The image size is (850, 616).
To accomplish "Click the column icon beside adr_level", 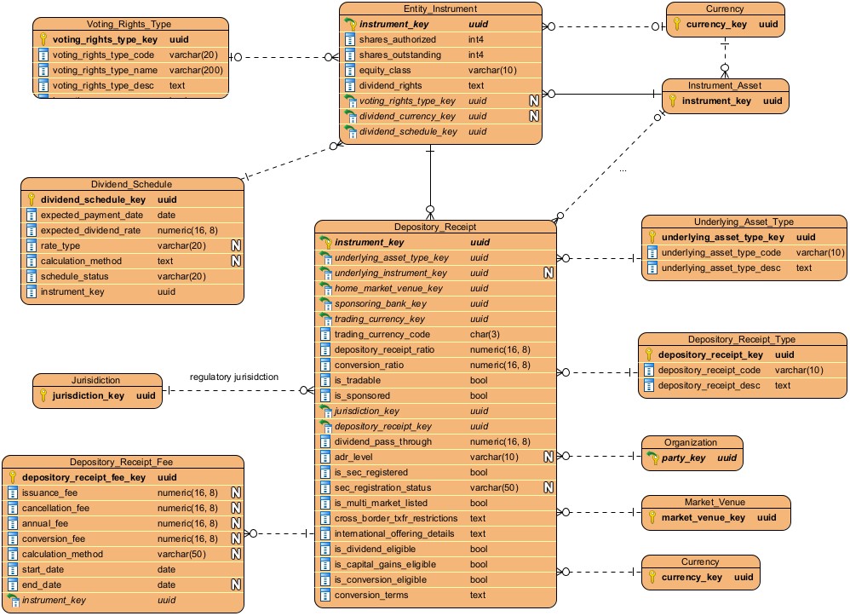I will (x=324, y=458).
